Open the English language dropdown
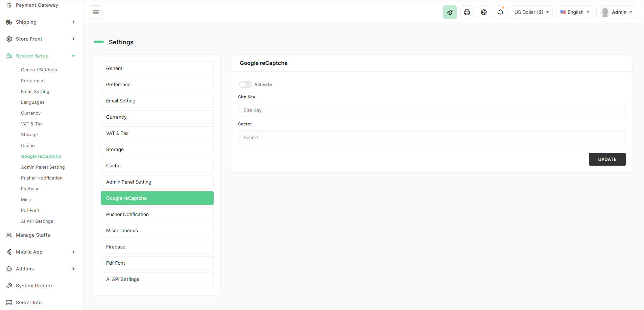644x310 pixels. click(x=574, y=12)
